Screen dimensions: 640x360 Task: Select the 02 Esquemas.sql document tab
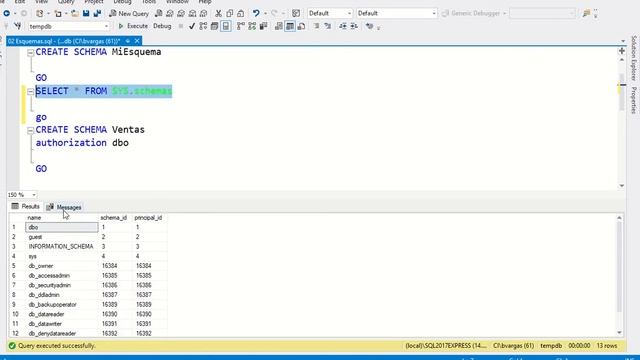(64, 41)
